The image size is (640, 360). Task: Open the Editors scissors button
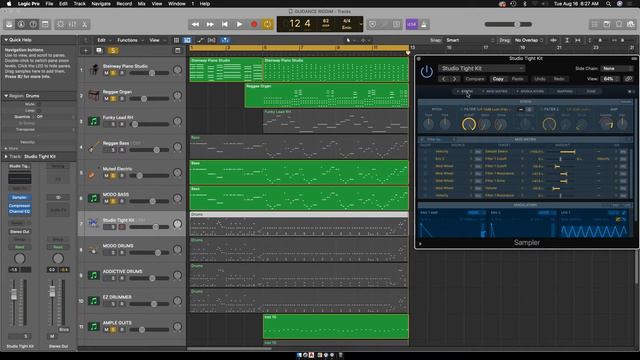pyautogui.click(x=84, y=24)
